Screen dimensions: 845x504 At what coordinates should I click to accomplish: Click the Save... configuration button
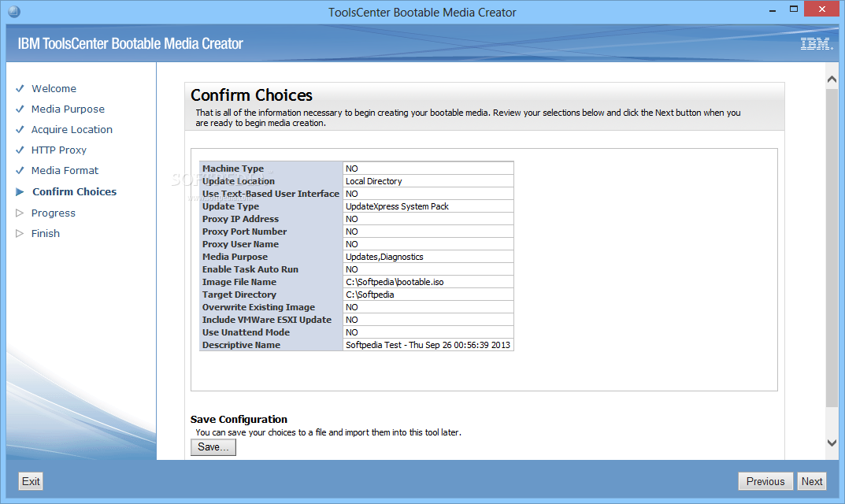click(x=213, y=447)
